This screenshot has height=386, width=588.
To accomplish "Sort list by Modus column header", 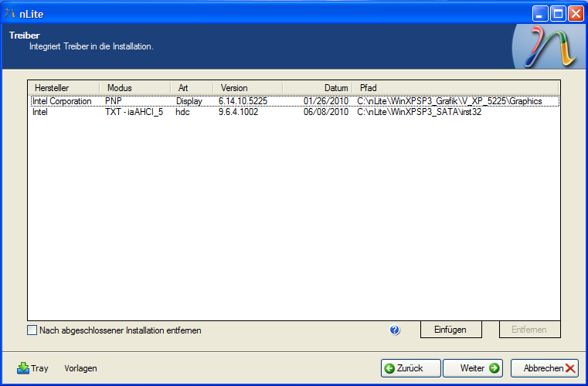I will pos(134,88).
